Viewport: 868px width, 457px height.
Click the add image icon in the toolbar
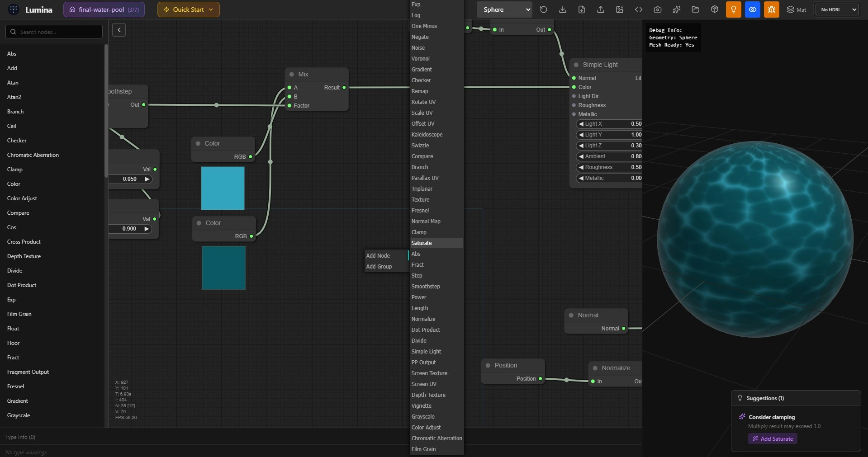(x=620, y=9)
